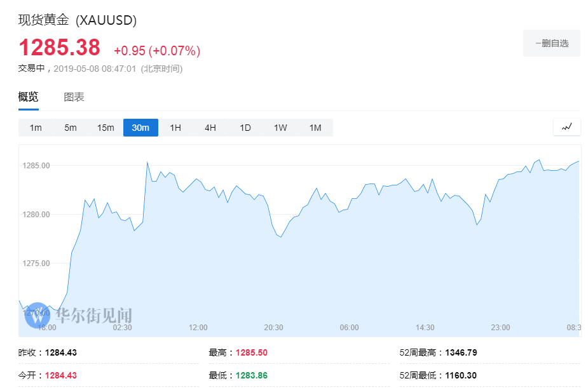Click the 最高 value 1285.50
The height and width of the screenshot is (388, 588).
(x=252, y=352)
